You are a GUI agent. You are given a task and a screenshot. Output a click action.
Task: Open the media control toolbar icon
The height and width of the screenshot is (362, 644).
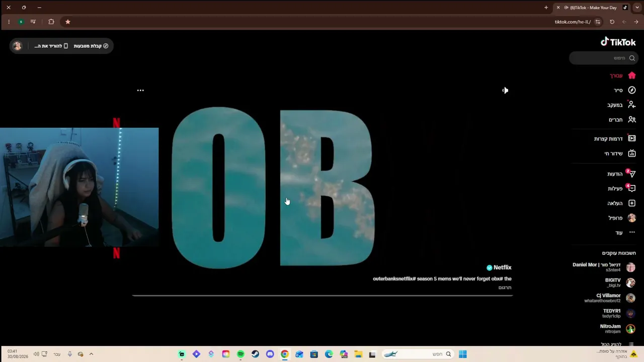pos(33,22)
